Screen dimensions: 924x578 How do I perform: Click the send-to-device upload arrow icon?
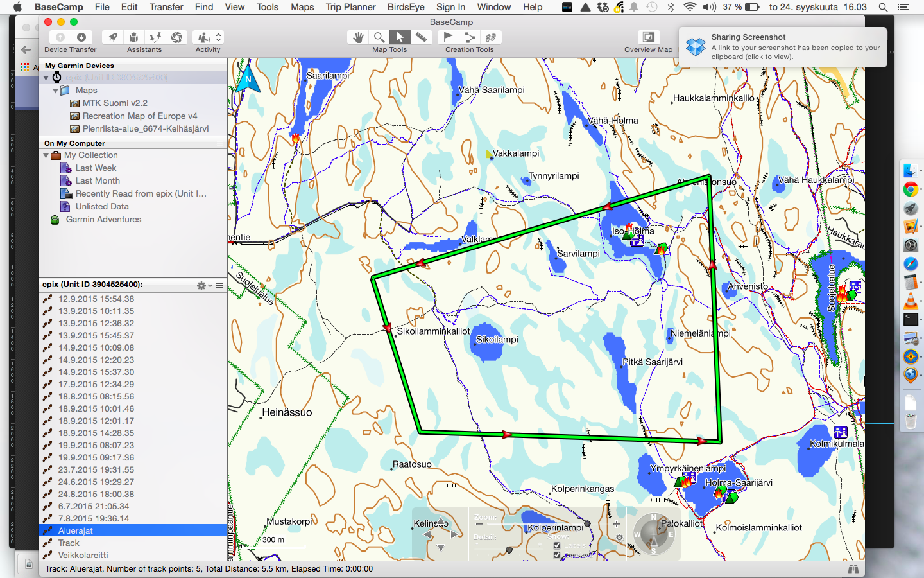(x=60, y=37)
